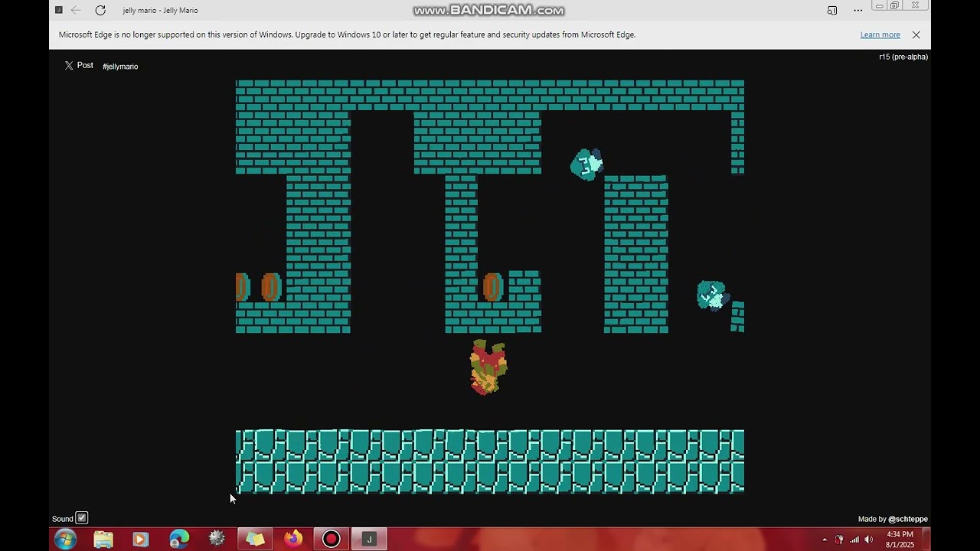Open the network signal tray icon
980x551 pixels.
(854, 540)
